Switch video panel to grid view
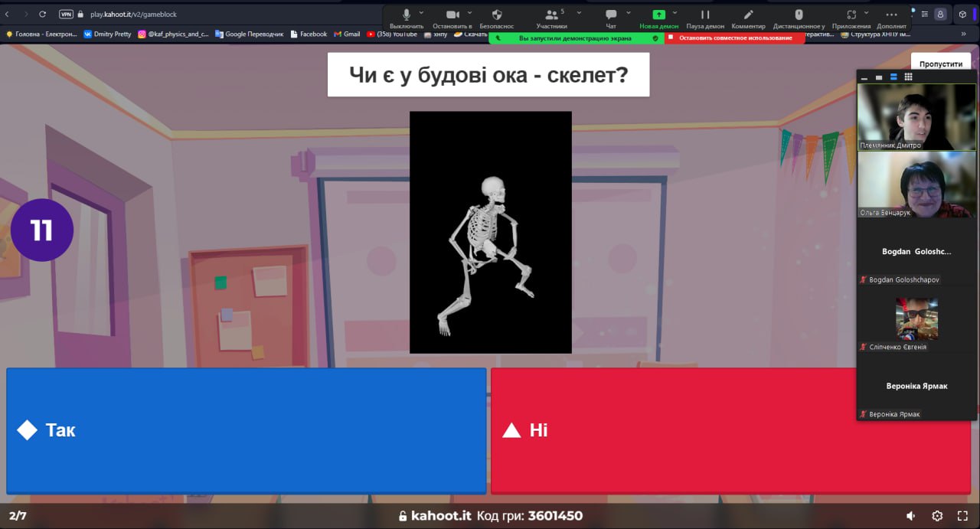This screenshot has height=529, width=980. tap(908, 77)
